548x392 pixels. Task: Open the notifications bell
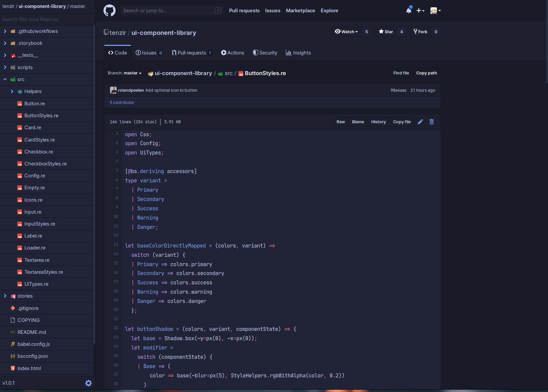(408, 10)
